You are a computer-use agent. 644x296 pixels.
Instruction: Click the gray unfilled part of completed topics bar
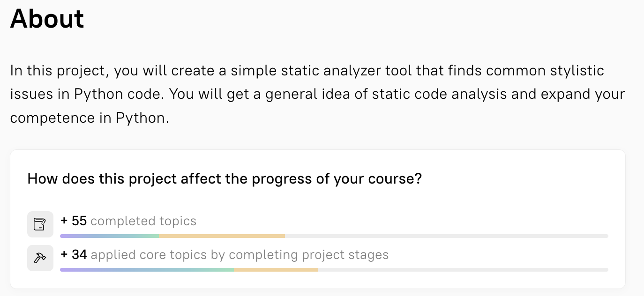click(447, 236)
